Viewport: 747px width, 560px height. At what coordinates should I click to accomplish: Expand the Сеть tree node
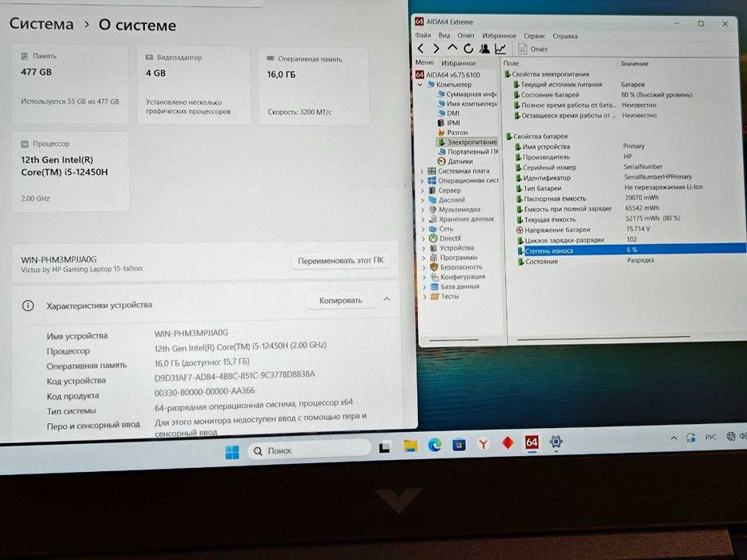pos(423,229)
